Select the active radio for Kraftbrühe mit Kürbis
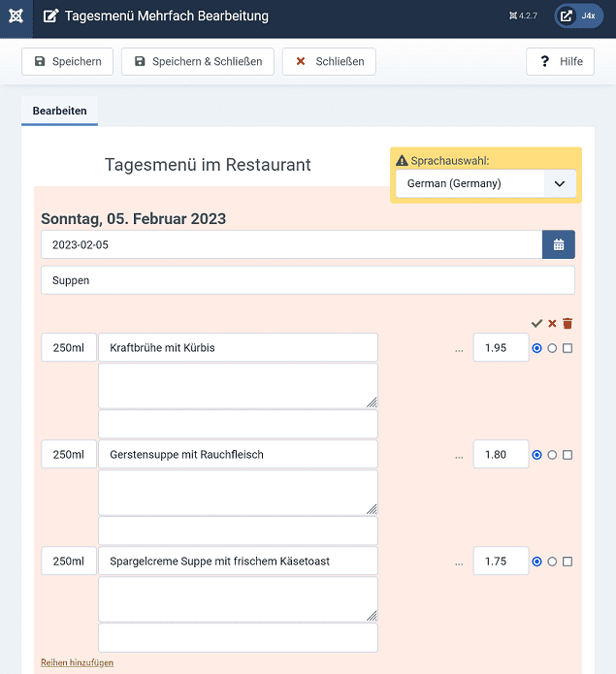The height and width of the screenshot is (674, 616). tap(537, 348)
